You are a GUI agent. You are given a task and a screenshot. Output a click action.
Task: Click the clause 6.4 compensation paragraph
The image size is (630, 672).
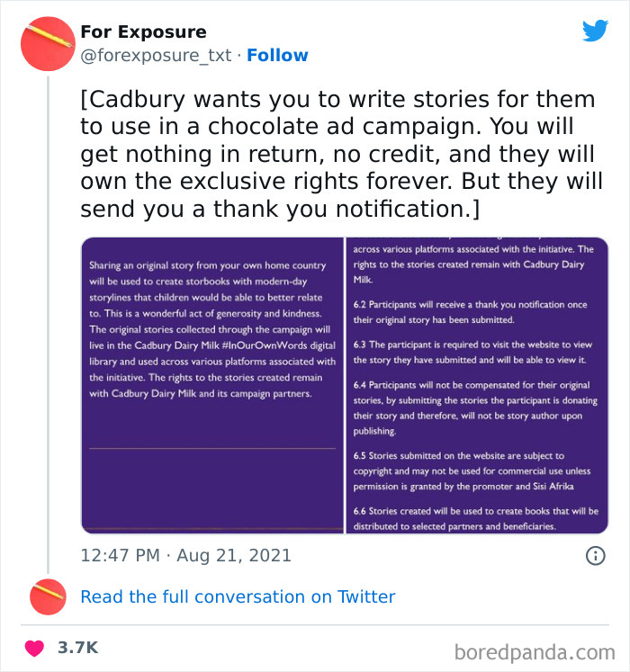click(475, 408)
